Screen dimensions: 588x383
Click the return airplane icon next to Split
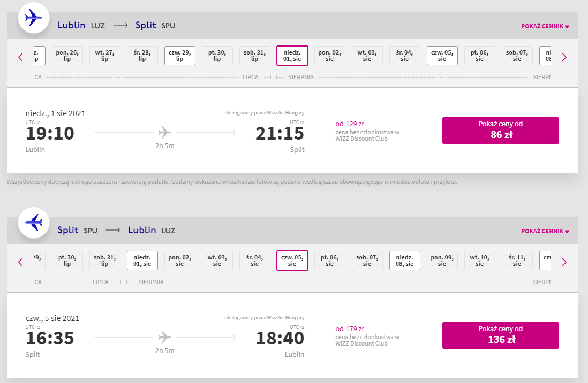coord(34,223)
